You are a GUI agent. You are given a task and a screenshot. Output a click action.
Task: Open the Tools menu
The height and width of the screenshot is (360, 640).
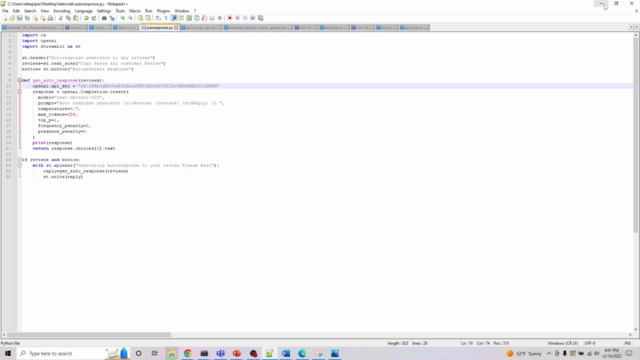(x=120, y=11)
